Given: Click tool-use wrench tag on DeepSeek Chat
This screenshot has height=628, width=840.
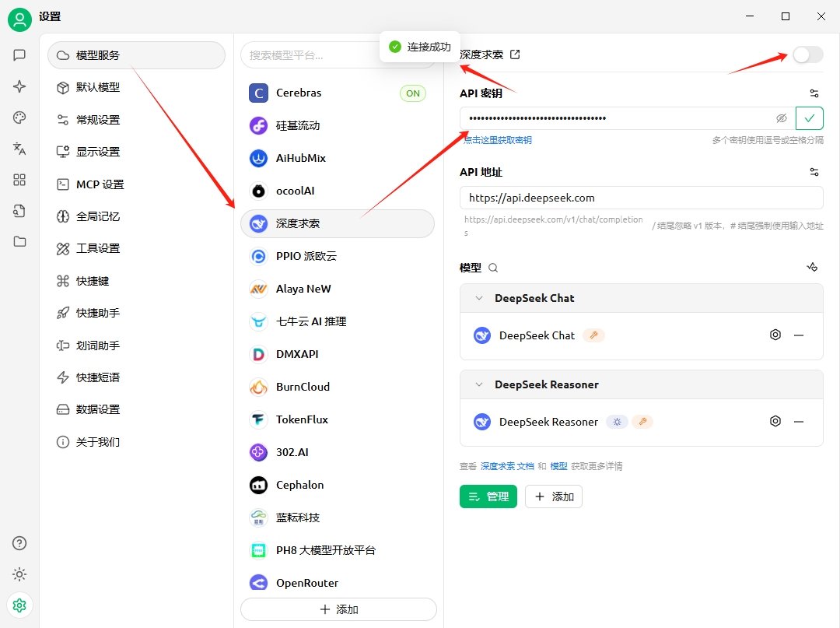Looking at the screenshot, I should [x=593, y=335].
